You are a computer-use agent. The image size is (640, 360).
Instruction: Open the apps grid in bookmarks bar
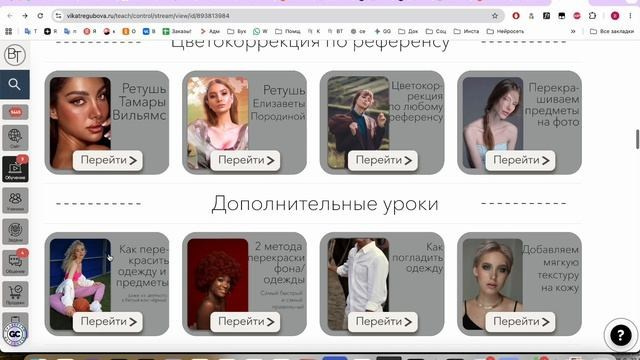tap(9, 31)
